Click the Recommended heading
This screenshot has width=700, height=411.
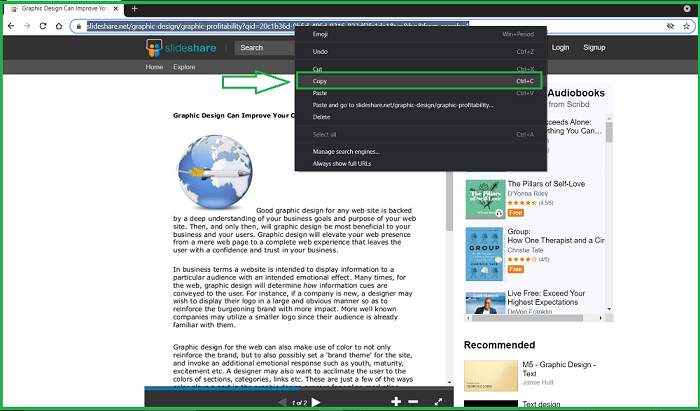tap(499, 345)
